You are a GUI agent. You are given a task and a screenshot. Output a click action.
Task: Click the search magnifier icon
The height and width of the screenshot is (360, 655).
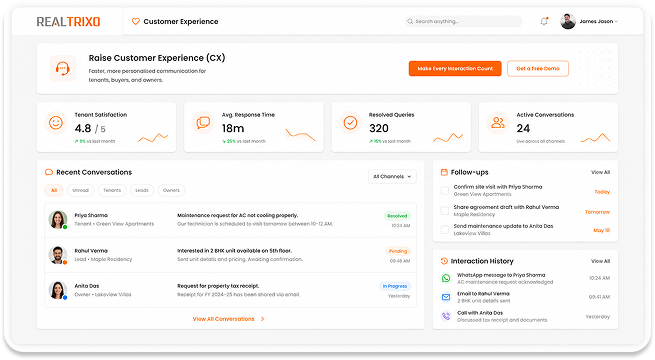tap(410, 21)
